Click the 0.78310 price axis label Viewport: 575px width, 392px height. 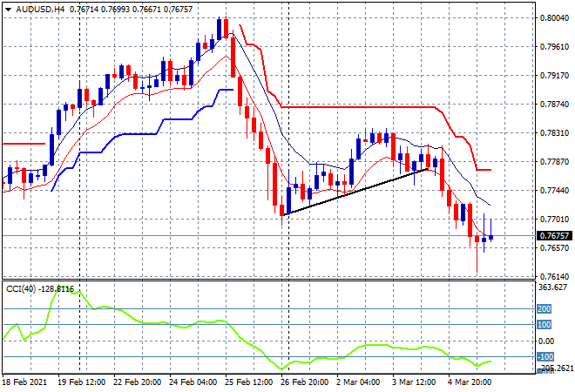click(554, 132)
